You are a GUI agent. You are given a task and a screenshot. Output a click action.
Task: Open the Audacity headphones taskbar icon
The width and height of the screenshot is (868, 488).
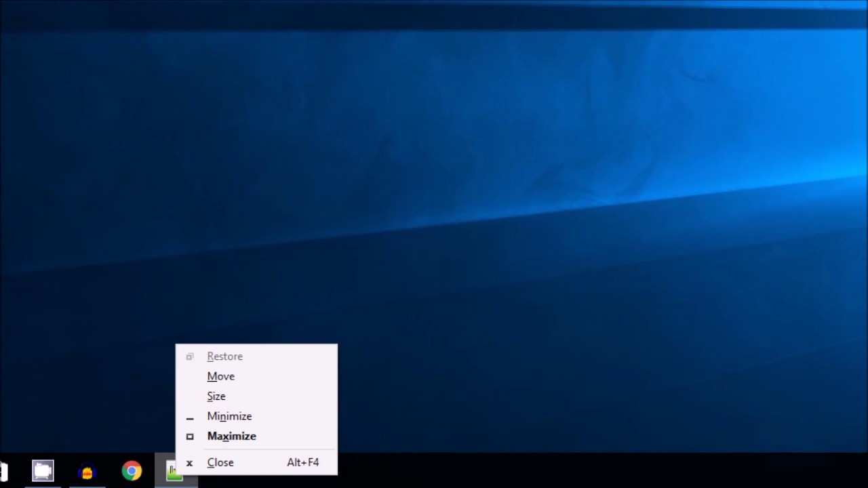coord(87,470)
